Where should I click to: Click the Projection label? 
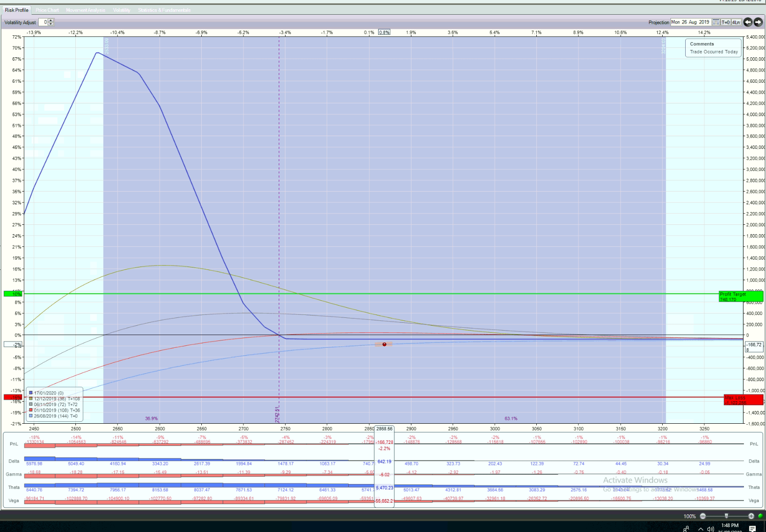point(659,23)
